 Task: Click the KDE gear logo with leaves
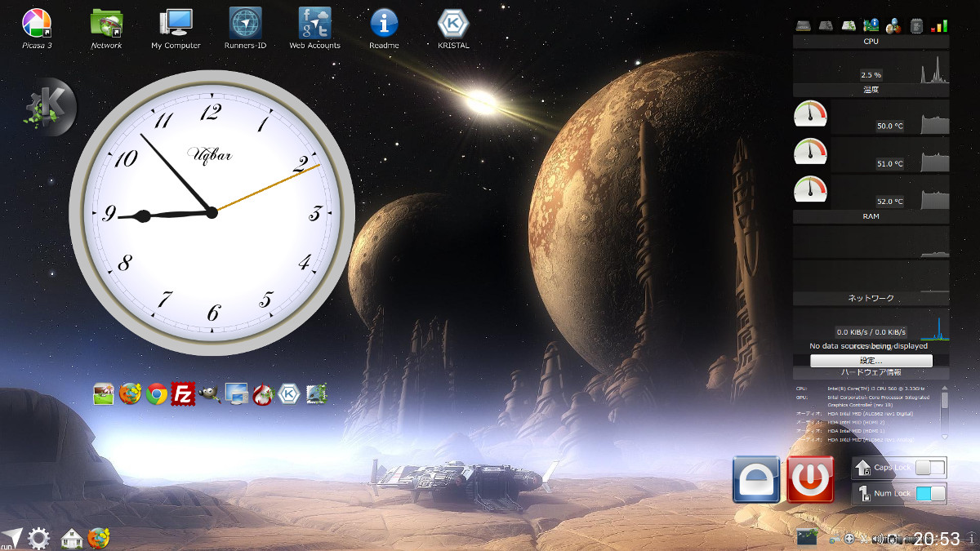pyautogui.click(x=51, y=106)
